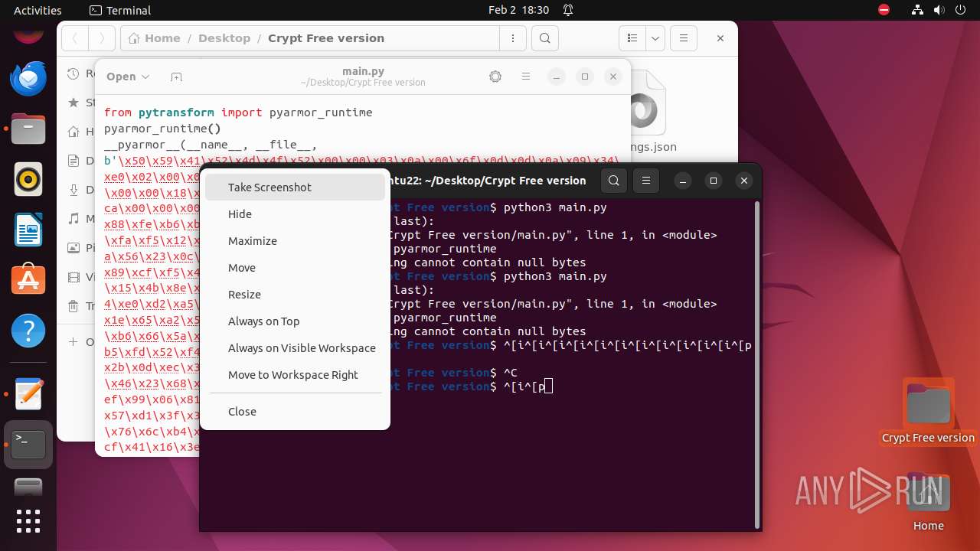Open the clock and calendar at Feb 2 18:30
This screenshot has height=551, width=980.
pos(519,10)
